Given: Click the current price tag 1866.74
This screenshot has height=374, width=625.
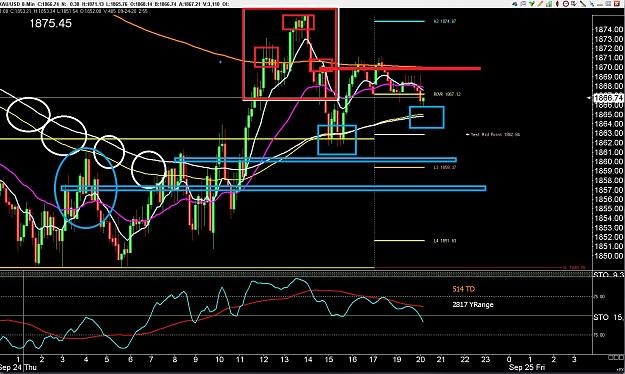Looking at the screenshot, I should tap(608, 98).
